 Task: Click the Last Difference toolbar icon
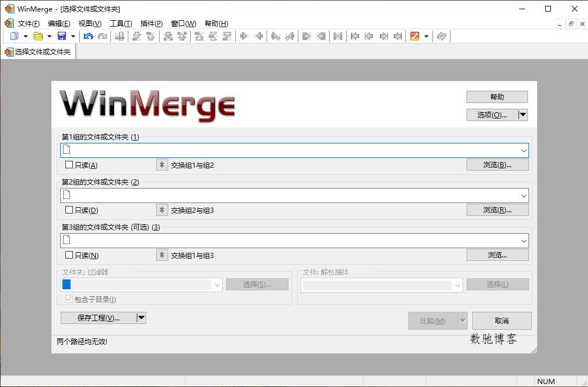tap(227, 36)
